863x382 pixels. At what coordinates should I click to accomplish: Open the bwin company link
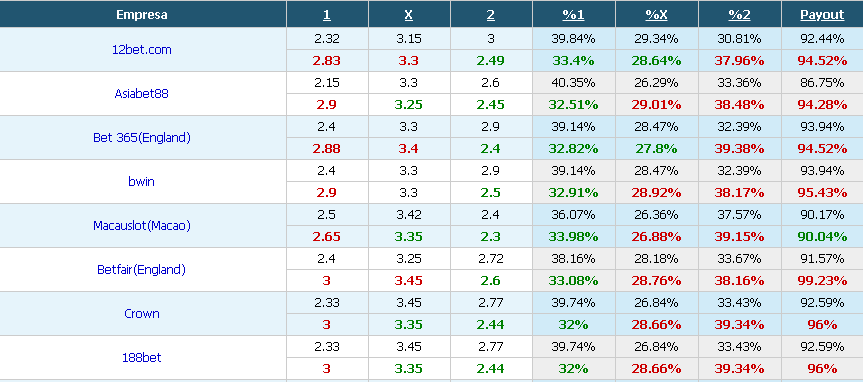141,182
